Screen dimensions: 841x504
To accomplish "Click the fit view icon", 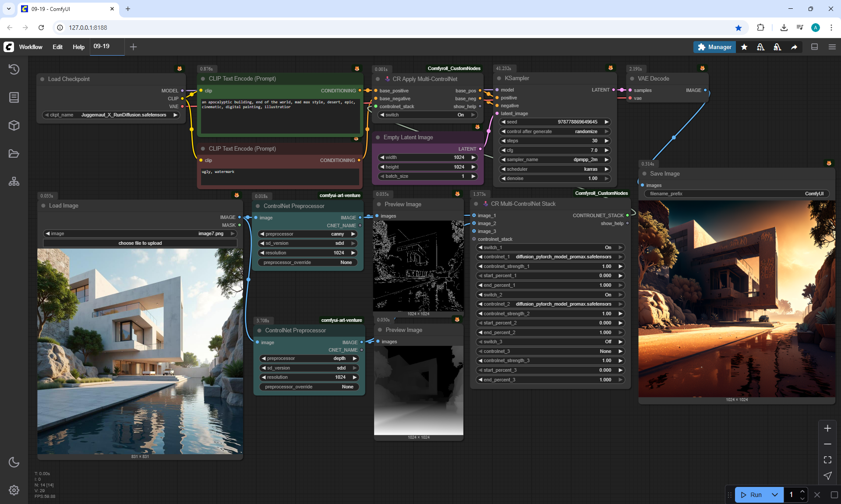I will point(827,460).
